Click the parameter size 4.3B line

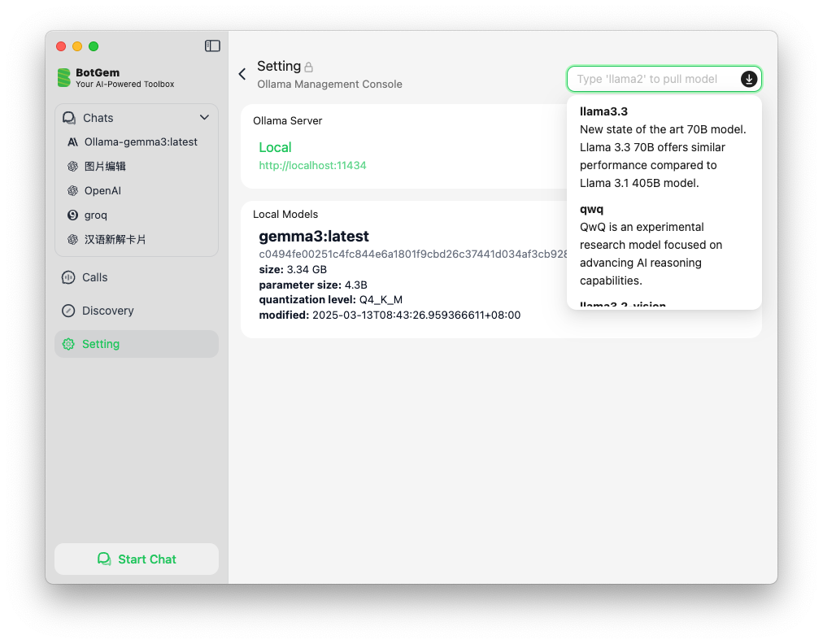[313, 285]
